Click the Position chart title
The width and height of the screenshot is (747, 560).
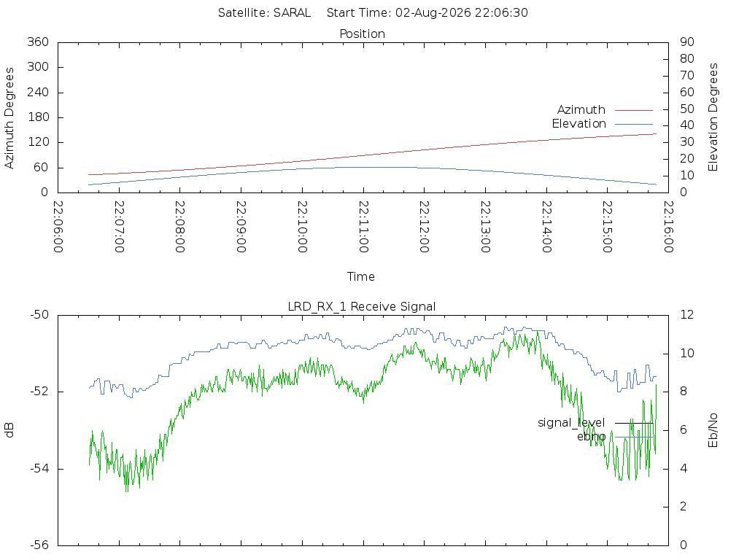[362, 34]
